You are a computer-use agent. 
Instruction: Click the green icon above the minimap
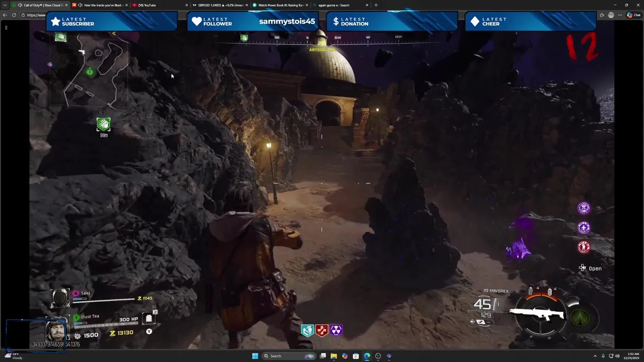click(60, 37)
